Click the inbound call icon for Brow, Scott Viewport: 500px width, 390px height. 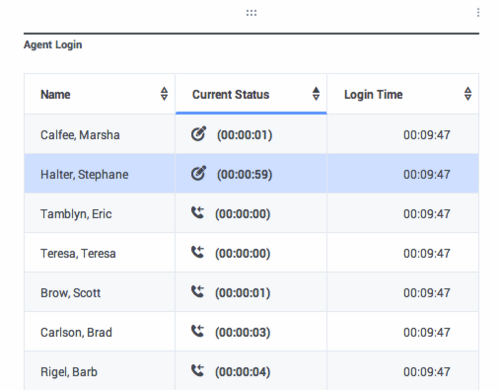(x=197, y=291)
